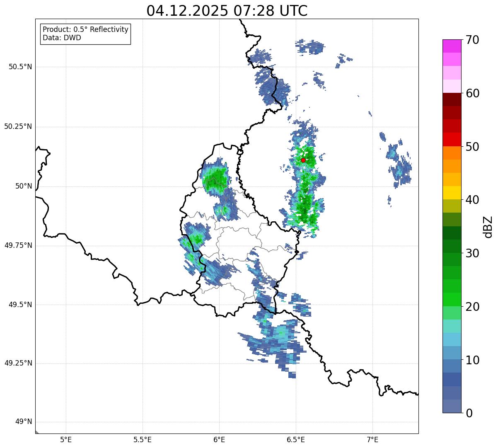Click the 50 tick on the colorbar
This screenshot has height=448, width=498.
(472, 147)
